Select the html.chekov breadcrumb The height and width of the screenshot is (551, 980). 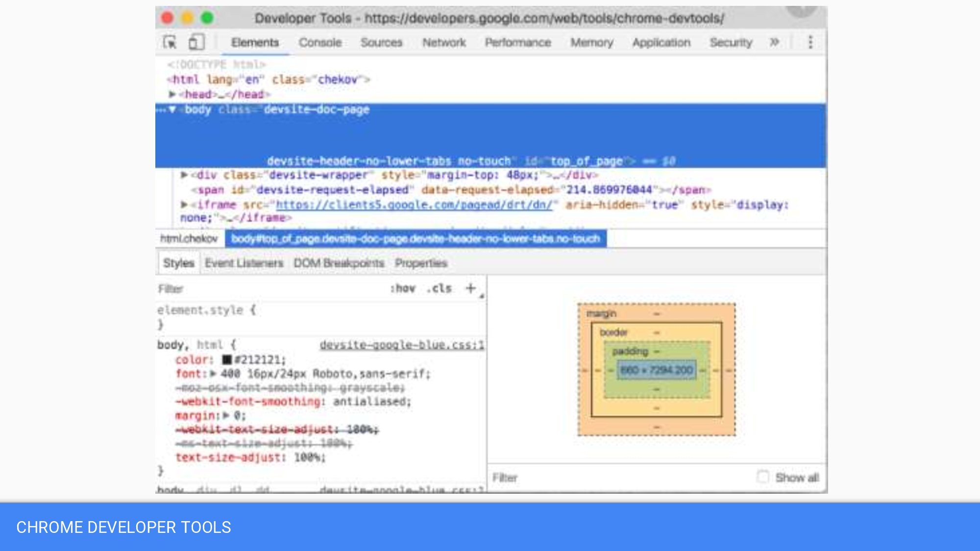[x=189, y=239]
